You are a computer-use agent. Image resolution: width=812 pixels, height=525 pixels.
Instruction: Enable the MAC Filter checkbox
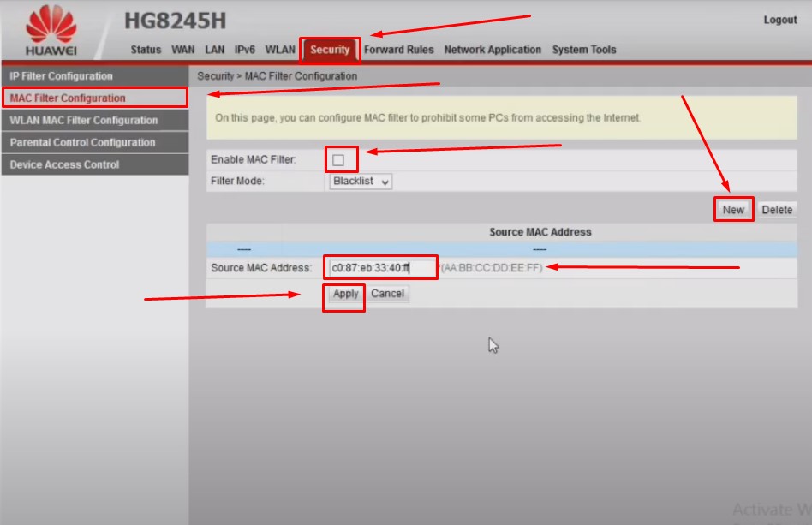click(x=338, y=160)
